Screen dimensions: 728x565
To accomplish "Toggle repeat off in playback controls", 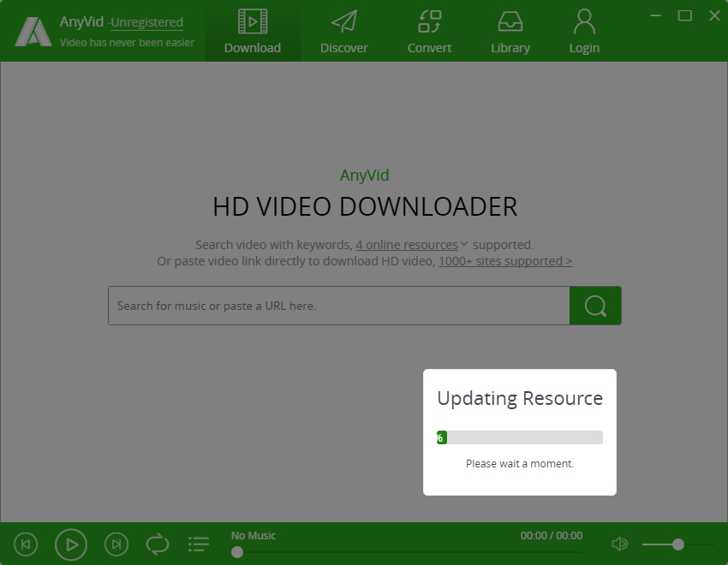I will (x=157, y=544).
